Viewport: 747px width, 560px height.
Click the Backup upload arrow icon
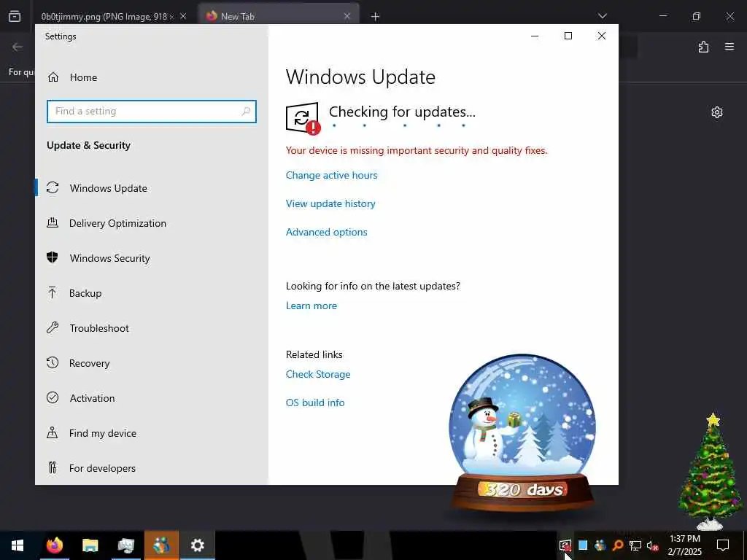[53, 292]
